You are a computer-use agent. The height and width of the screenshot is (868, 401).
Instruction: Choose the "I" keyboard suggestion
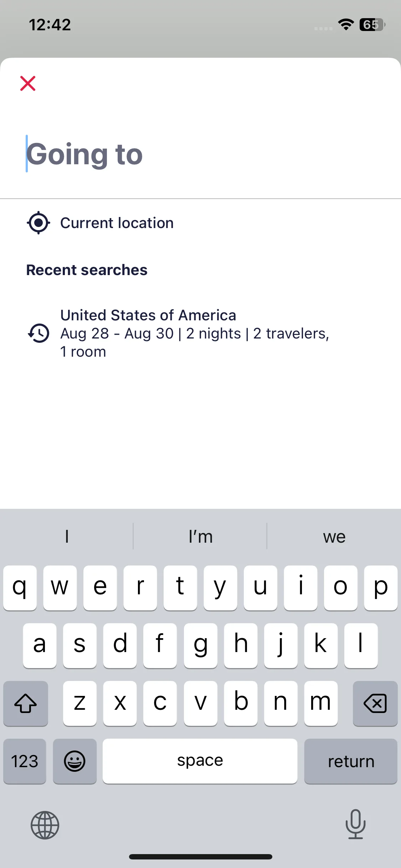pos(67,536)
